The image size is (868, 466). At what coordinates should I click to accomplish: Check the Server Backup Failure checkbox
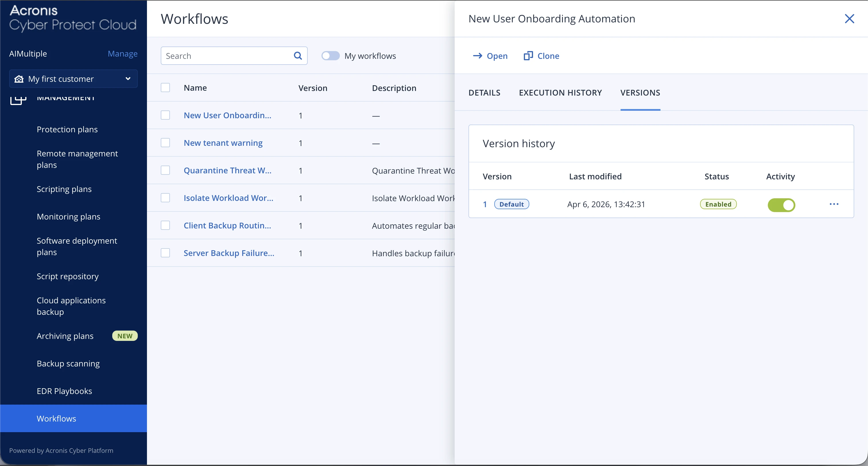165,253
